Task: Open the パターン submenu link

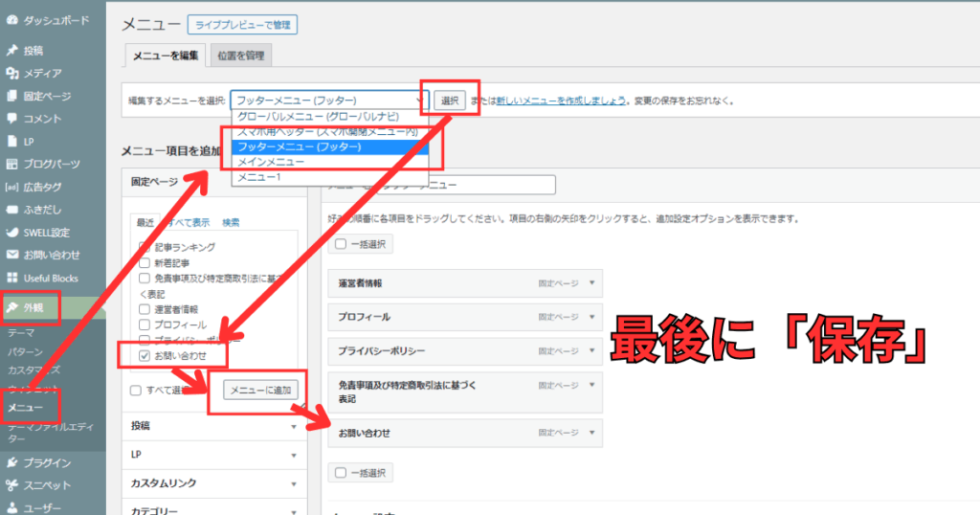Action: pyautogui.click(x=26, y=352)
